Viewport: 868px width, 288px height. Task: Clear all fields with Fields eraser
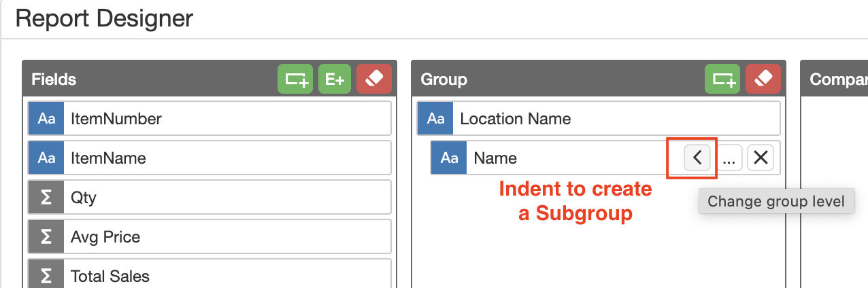pyautogui.click(x=374, y=79)
